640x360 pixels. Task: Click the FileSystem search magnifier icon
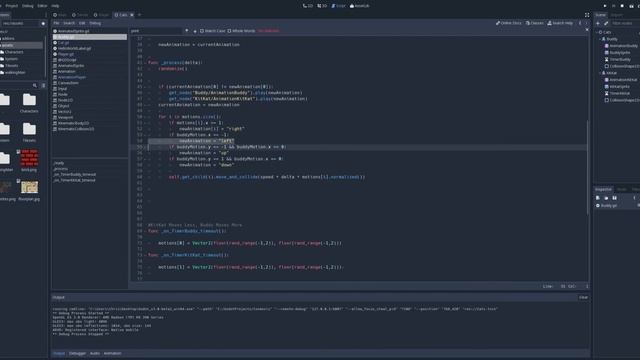35,85
